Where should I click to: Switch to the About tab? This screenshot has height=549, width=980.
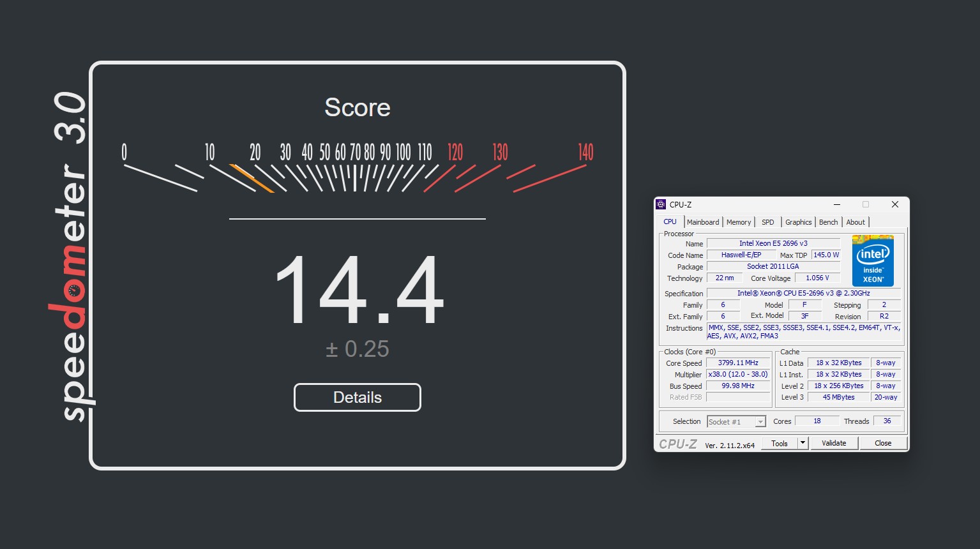(856, 222)
